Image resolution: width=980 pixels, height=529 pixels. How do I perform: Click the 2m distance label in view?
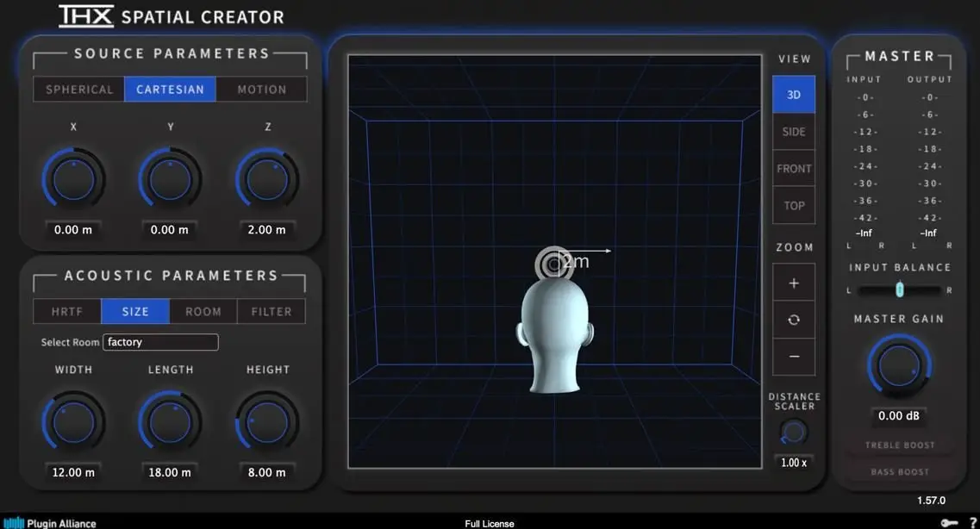click(576, 262)
